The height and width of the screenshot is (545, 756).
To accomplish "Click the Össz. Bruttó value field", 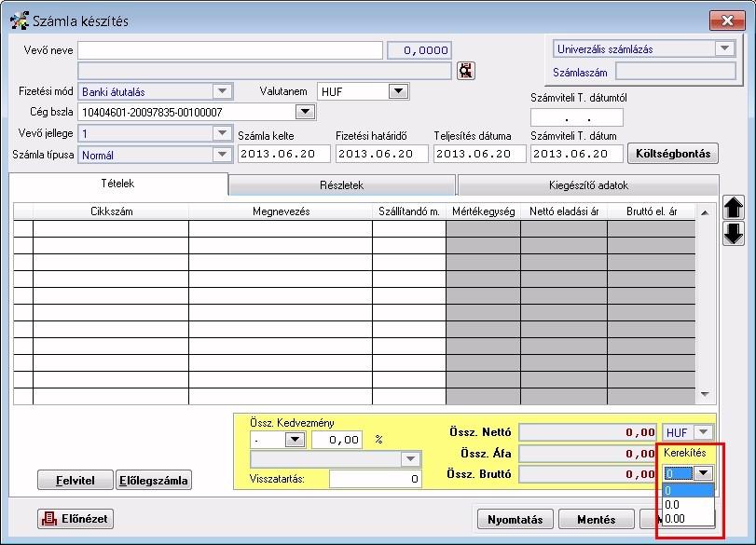I will [x=587, y=474].
